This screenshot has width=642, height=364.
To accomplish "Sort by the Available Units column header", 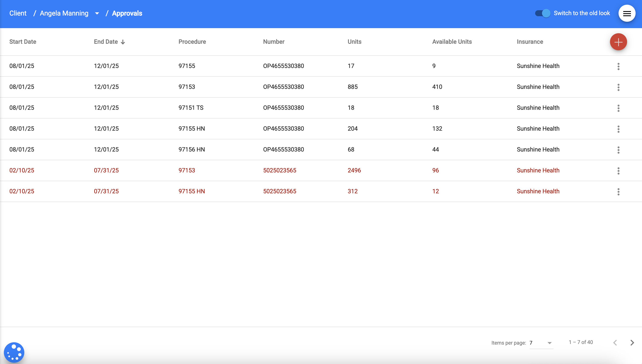I will point(452,42).
